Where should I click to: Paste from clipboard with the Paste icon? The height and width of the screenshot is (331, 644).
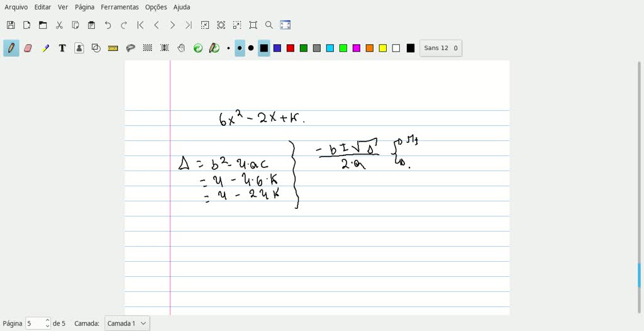[x=92, y=25]
